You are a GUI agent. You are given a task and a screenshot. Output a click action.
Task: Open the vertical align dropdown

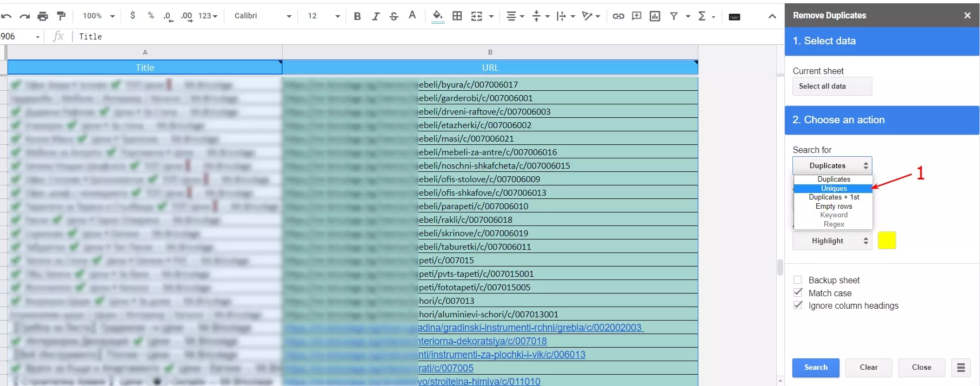[x=541, y=16]
